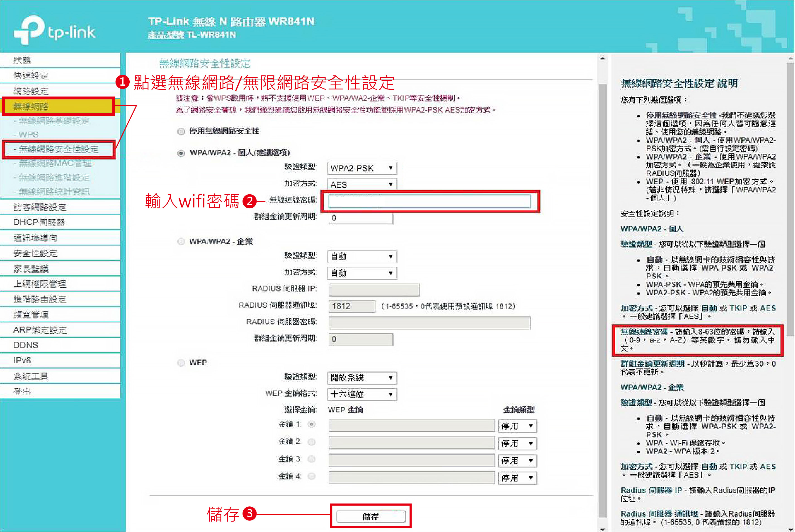
Task: Click the 金鑰 2 WEP key field
Action: point(411,443)
